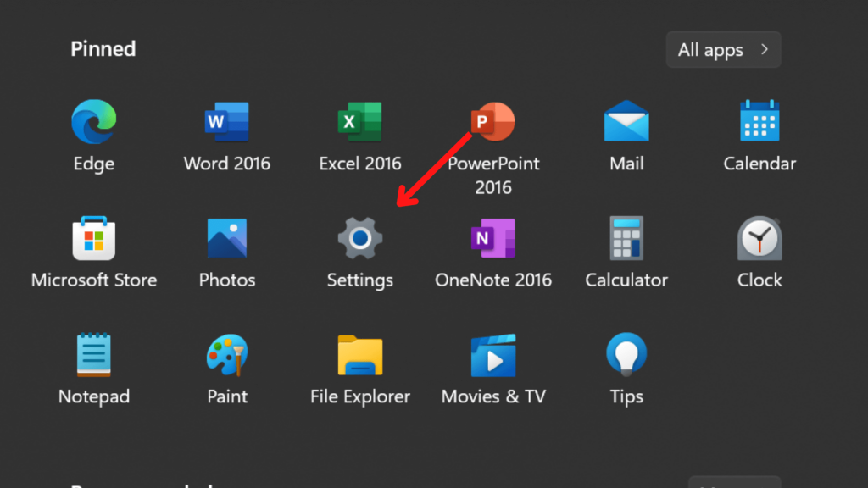Launch Word 2016 from pinned apps
This screenshot has height=488, width=868.
(227, 121)
